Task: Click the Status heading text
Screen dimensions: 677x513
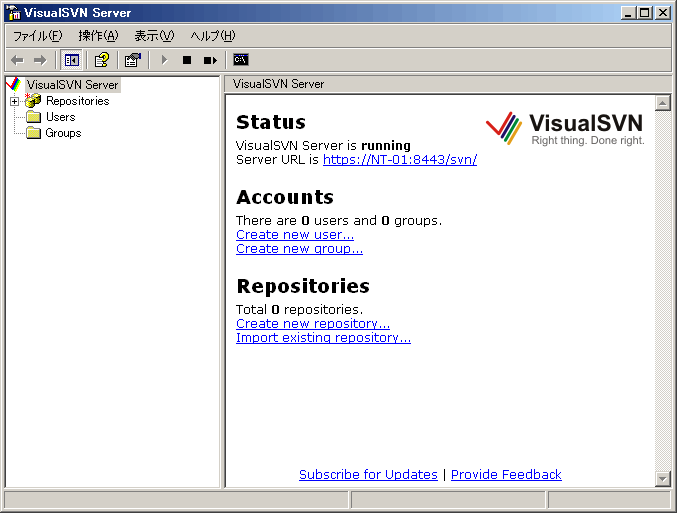Action: pyautogui.click(x=271, y=122)
